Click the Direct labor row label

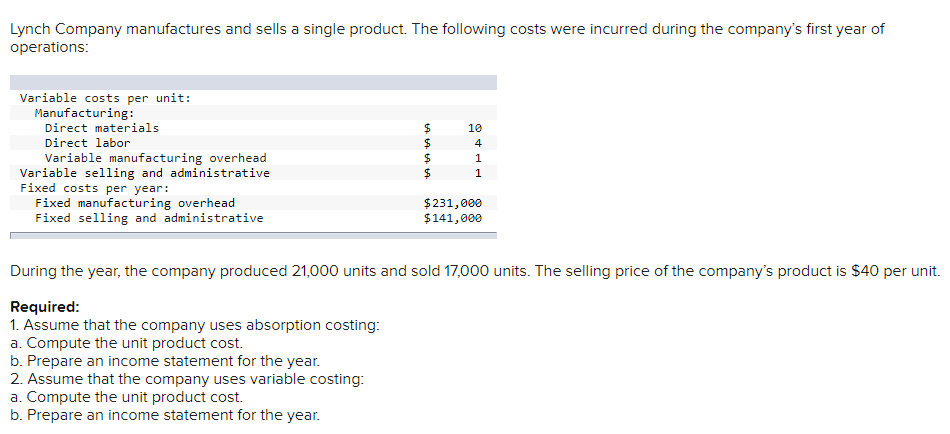(x=87, y=143)
